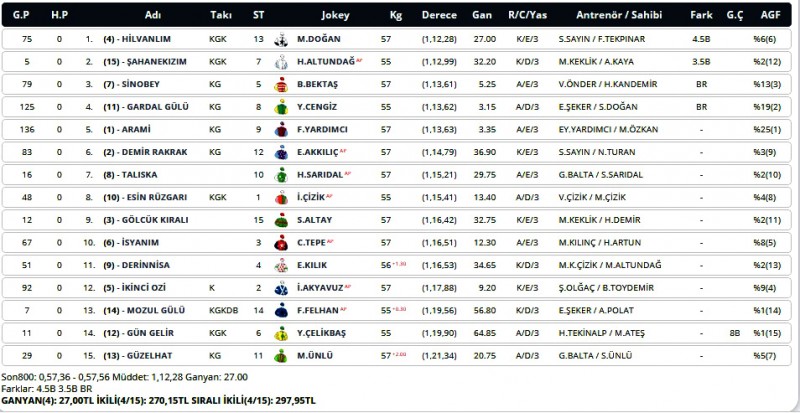
Task: Click silk icon beside M.Ünlü
Action: coord(289,355)
